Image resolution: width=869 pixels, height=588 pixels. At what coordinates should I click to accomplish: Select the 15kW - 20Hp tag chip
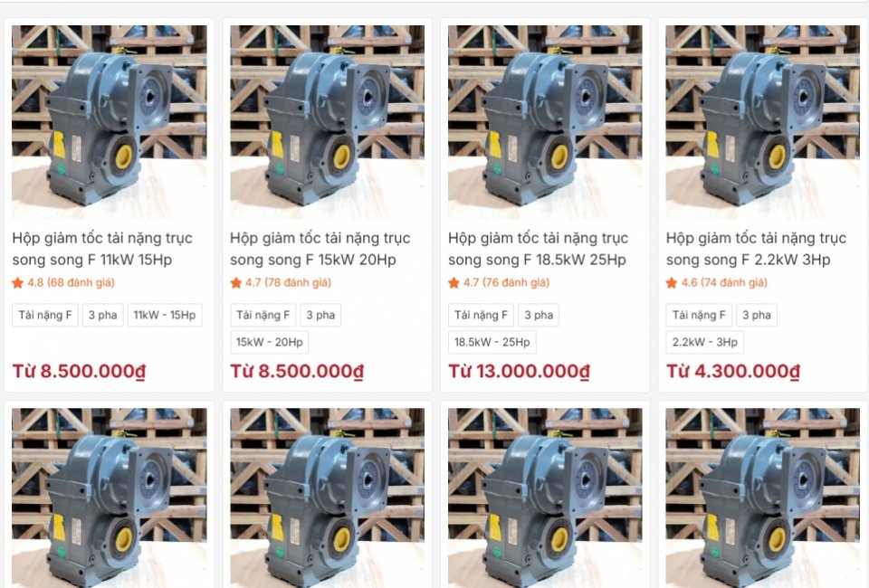[270, 342]
